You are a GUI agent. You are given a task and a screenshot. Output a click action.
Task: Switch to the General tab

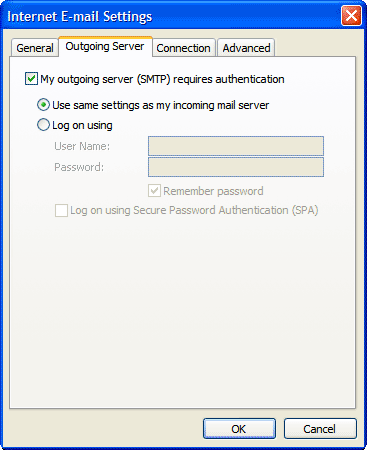35,48
